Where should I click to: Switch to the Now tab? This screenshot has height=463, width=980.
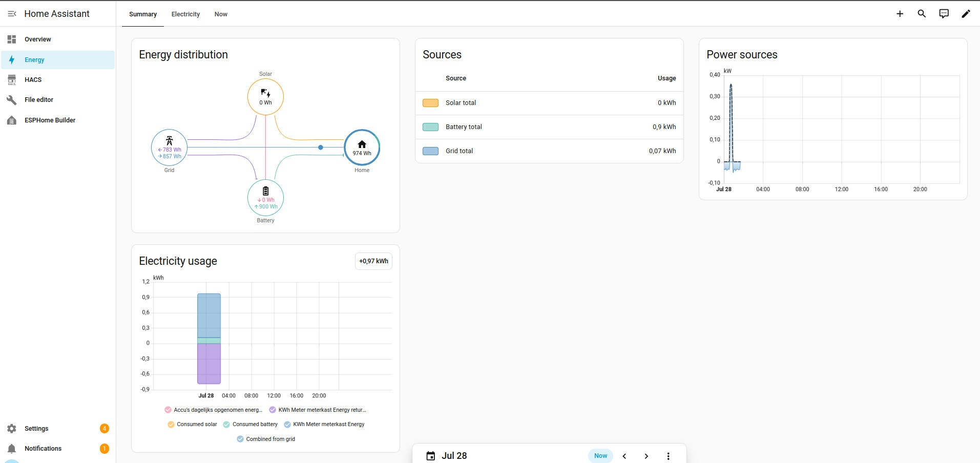click(x=221, y=14)
